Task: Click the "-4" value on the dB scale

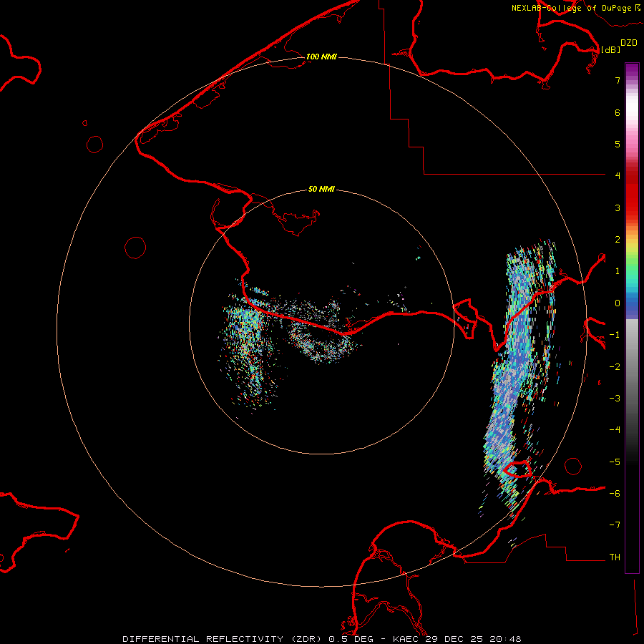Action: (x=615, y=430)
